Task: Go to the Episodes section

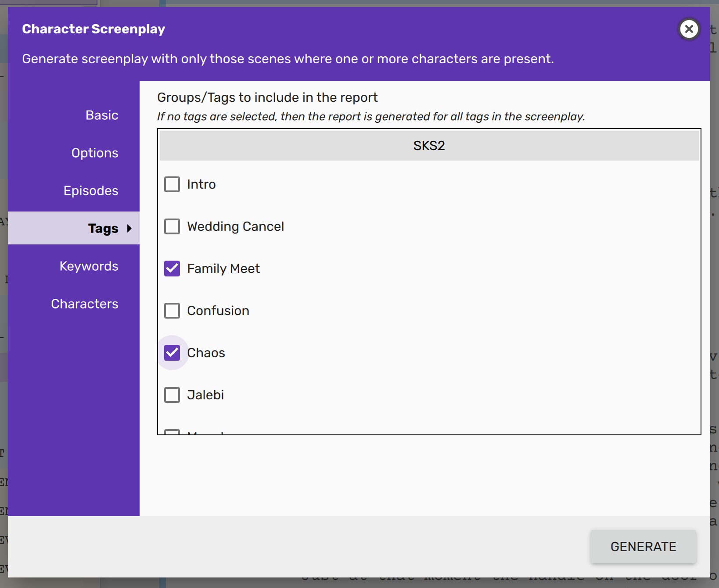Action: coord(91,190)
